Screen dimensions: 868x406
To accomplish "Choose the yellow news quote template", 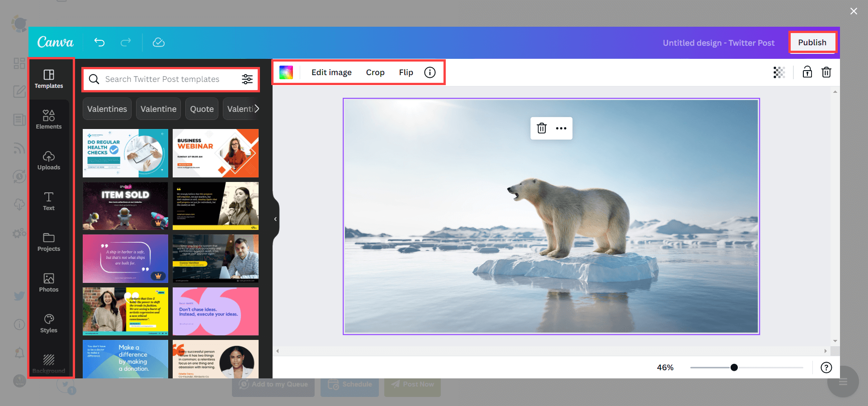I will [125, 311].
